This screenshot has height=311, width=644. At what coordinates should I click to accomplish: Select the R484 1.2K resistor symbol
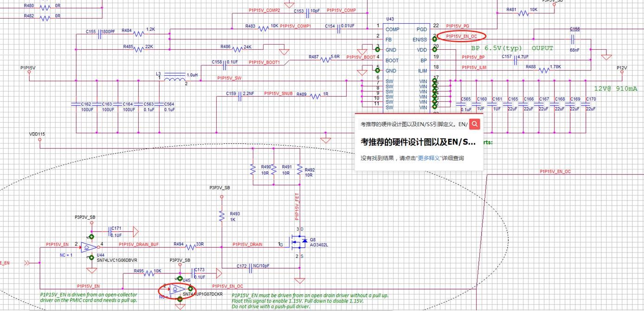coord(139,33)
